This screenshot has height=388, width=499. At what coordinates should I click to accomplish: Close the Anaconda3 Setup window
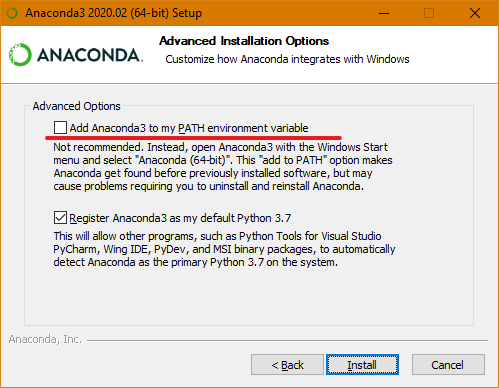coord(475,13)
